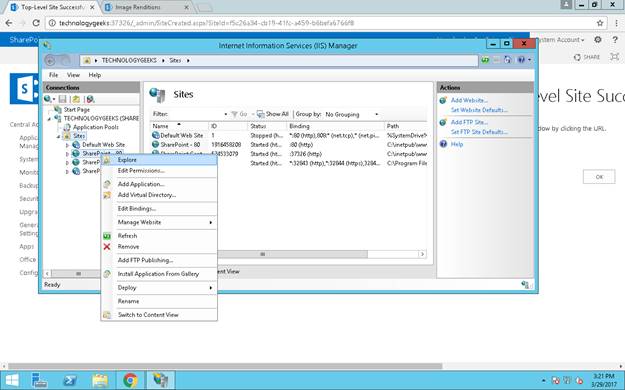
Task: Click the SharePoint help question mark icon
Action: [615, 39]
